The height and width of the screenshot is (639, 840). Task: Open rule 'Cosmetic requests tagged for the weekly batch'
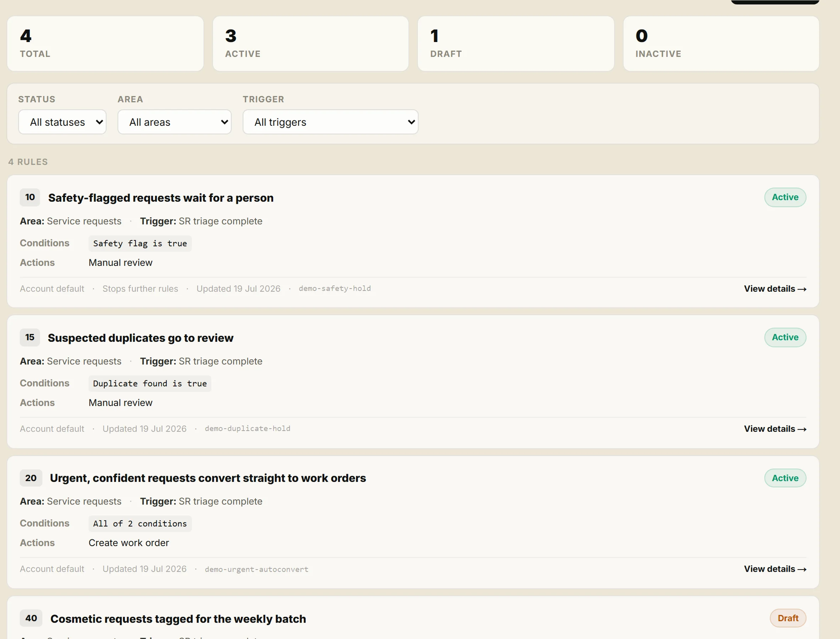[178, 619]
